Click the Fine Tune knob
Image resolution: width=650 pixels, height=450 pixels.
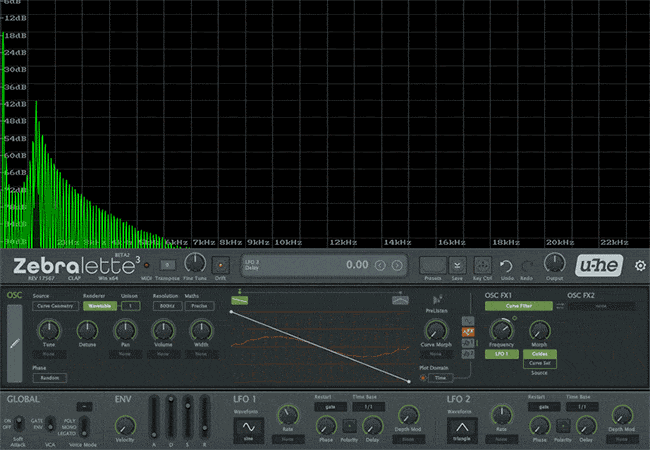point(195,263)
